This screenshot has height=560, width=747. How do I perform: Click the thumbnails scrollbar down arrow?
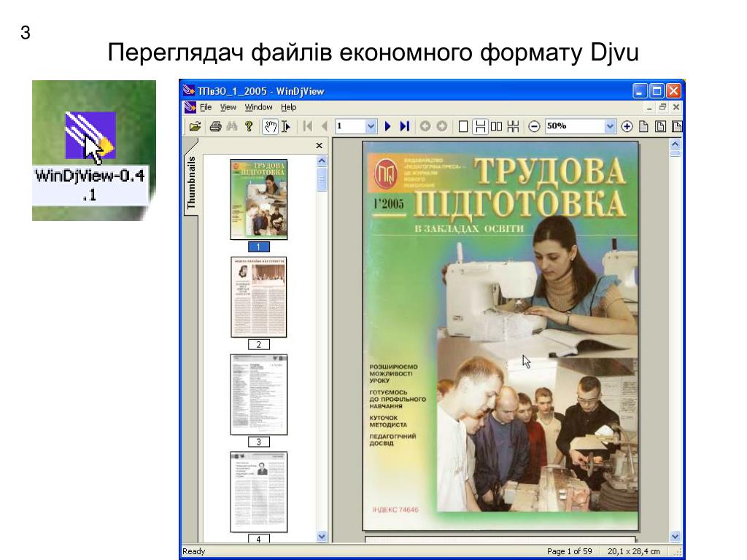tap(322, 537)
